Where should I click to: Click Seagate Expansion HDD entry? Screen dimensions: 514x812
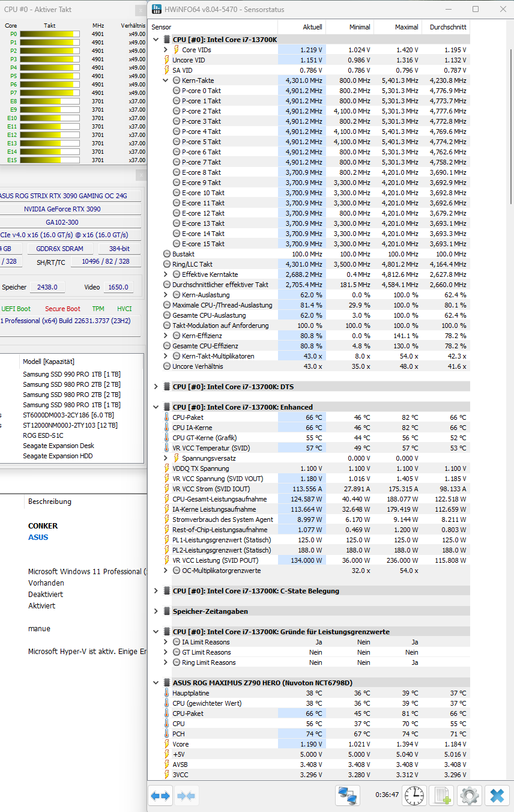point(58,456)
